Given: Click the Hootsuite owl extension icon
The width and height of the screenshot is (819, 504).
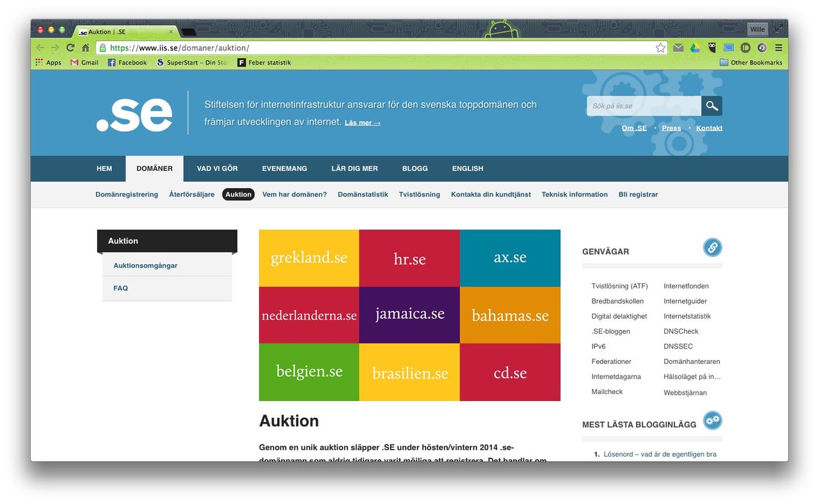Looking at the screenshot, I should (x=712, y=48).
